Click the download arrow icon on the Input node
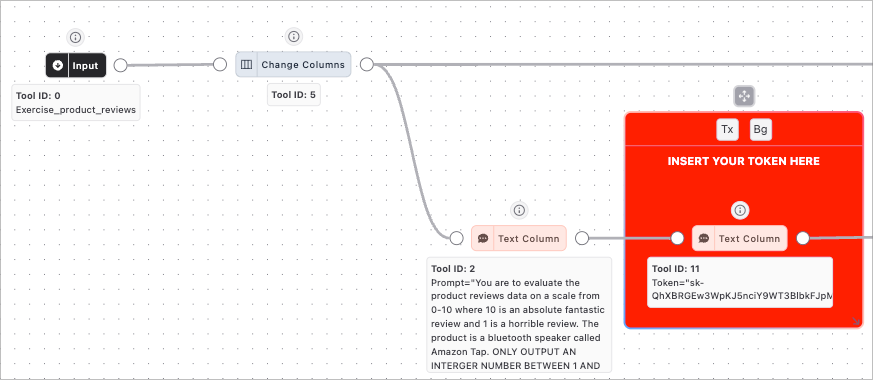Viewport: 873px width, 380px height. (x=57, y=66)
